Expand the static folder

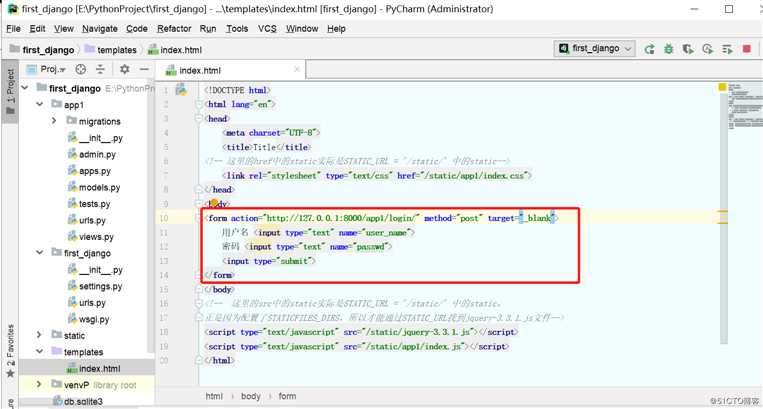point(39,335)
